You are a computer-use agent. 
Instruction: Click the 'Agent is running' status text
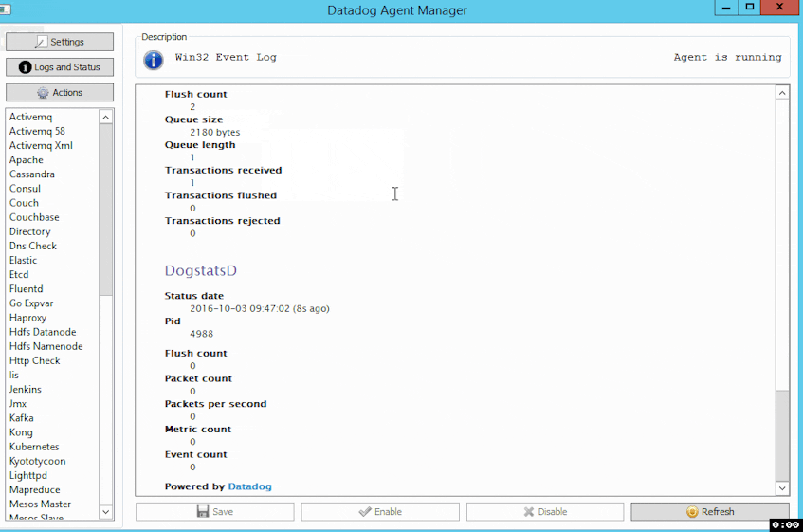tap(728, 57)
